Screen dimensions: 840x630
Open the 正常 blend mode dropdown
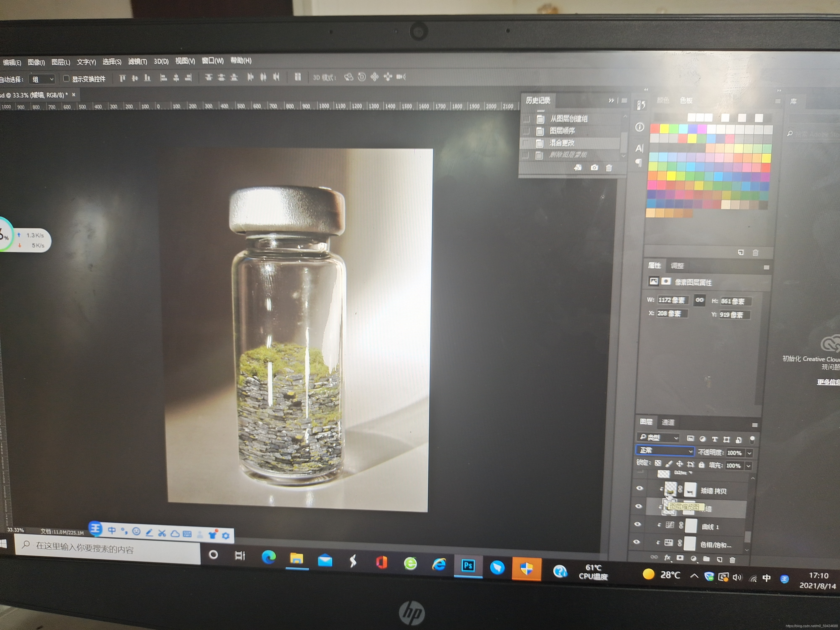coord(665,451)
